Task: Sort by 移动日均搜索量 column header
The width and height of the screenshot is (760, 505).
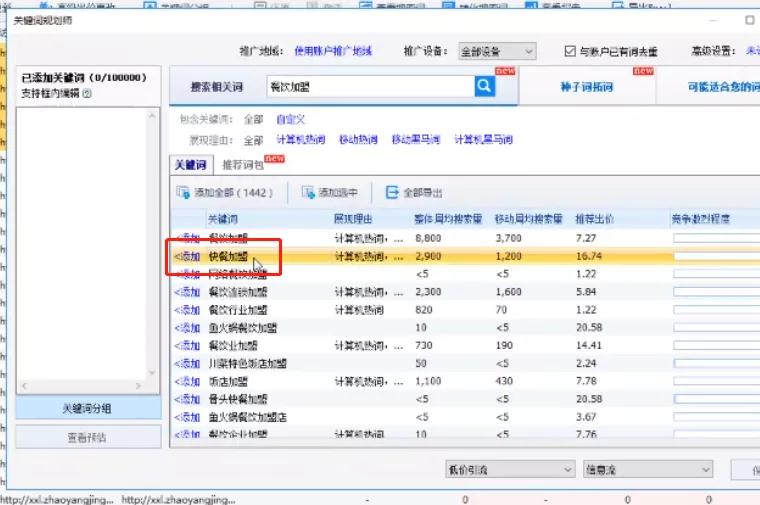Action: click(528, 219)
